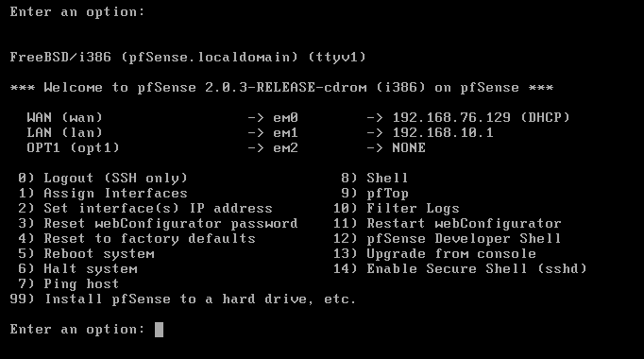Click the Filter Logs option
This screenshot has height=359, width=644.
(x=396, y=209)
